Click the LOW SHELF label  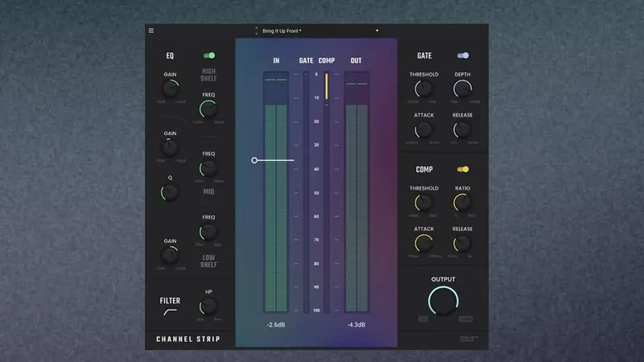click(x=208, y=261)
